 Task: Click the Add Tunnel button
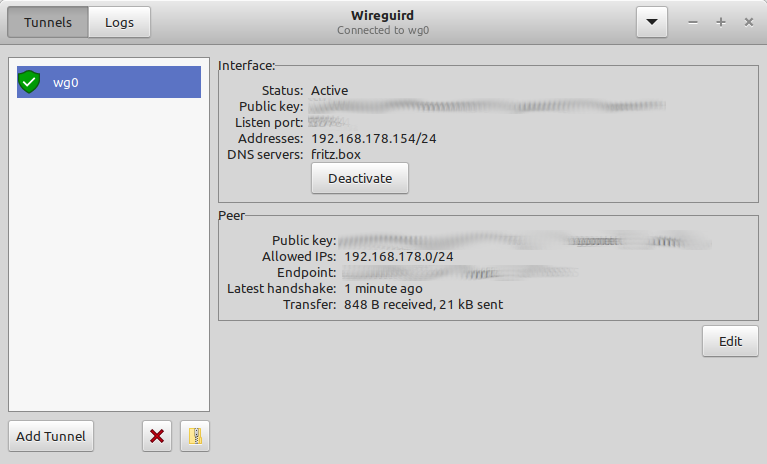[51, 436]
